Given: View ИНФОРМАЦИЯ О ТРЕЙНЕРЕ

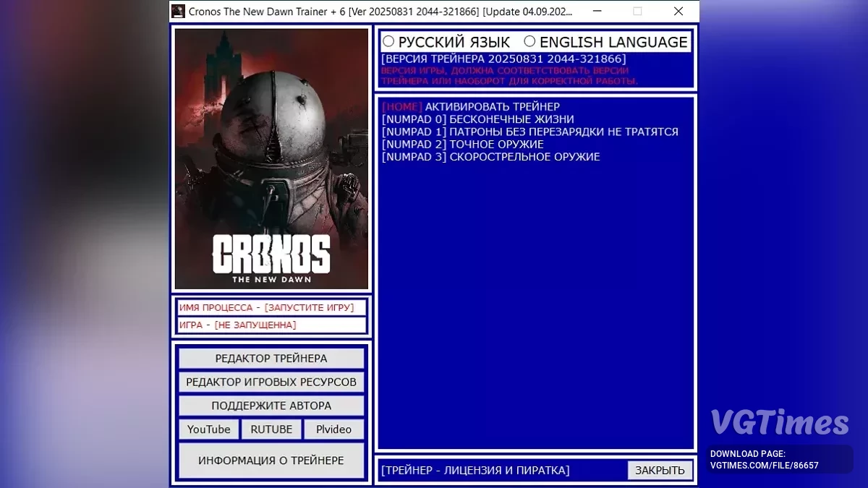Looking at the screenshot, I should coord(271,461).
